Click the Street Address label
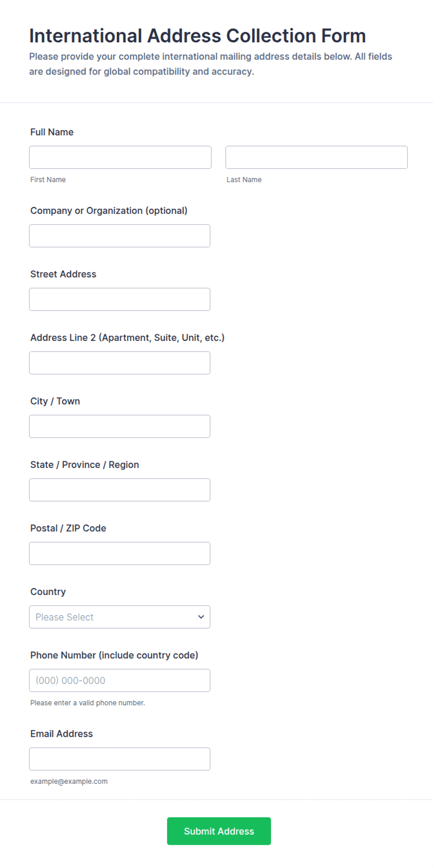The width and height of the screenshot is (433, 868). (x=63, y=274)
